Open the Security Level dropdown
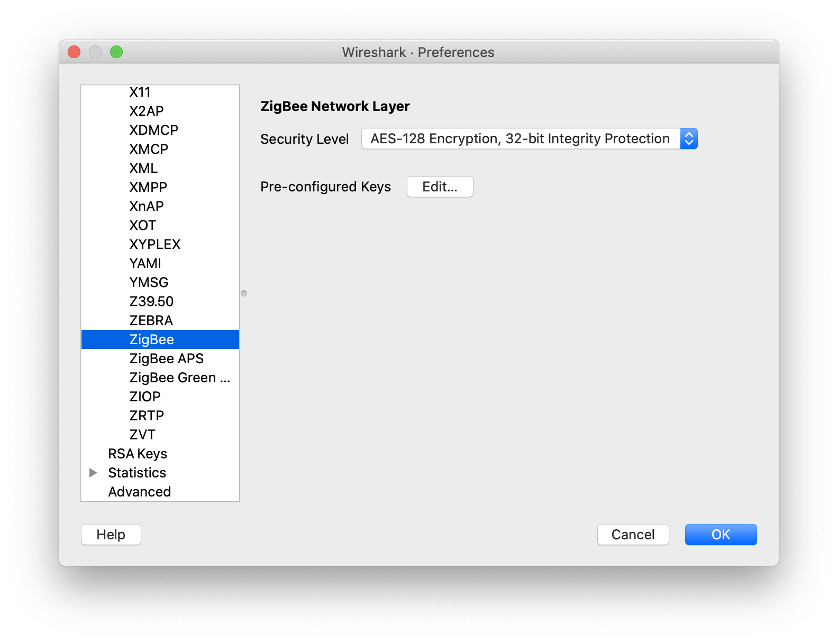Screen dimensions: 838x644 tap(529, 139)
